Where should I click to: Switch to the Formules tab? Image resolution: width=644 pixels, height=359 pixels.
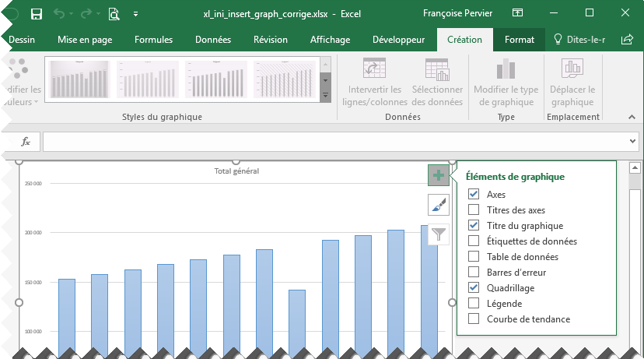pyautogui.click(x=153, y=40)
